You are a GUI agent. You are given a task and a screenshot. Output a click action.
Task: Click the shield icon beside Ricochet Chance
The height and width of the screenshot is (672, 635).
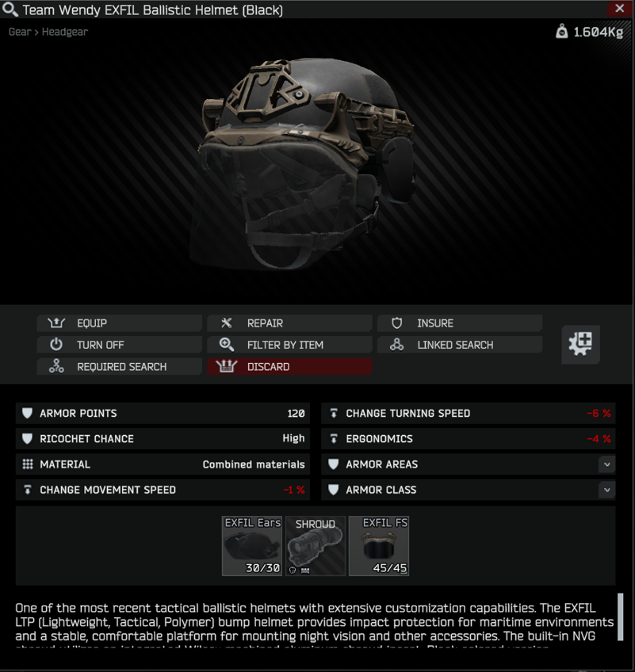(x=28, y=438)
